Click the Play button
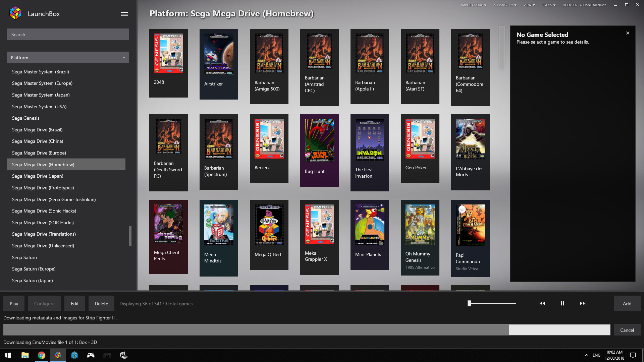 [14, 304]
